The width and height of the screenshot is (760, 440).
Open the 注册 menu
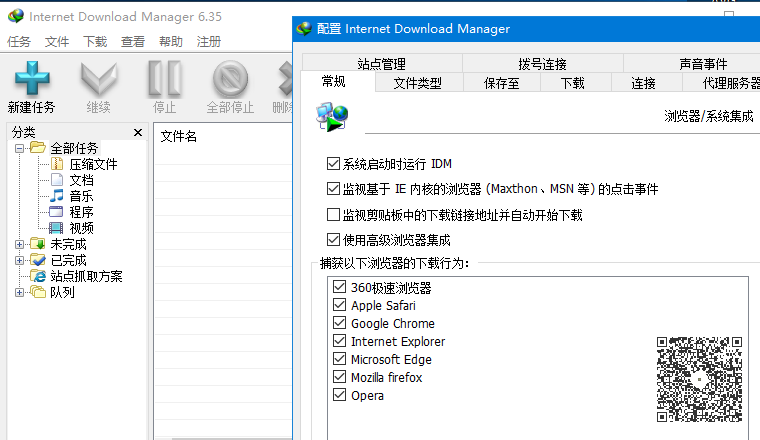tap(209, 42)
